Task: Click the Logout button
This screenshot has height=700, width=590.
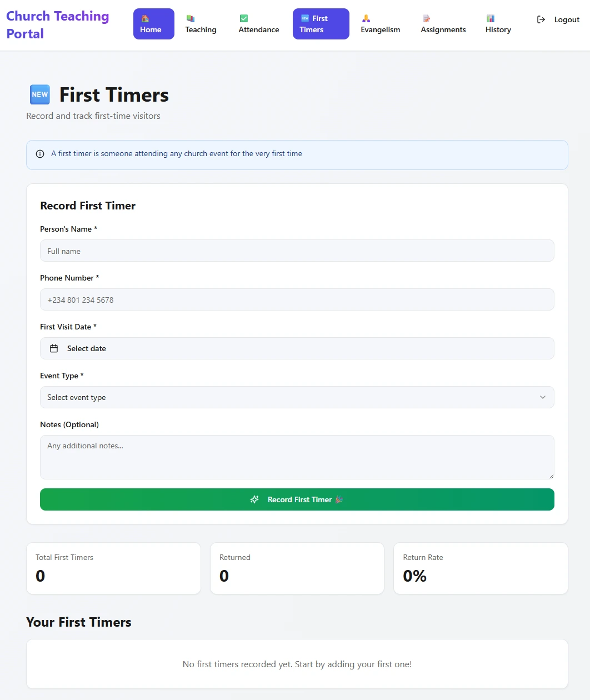Action: point(558,19)
